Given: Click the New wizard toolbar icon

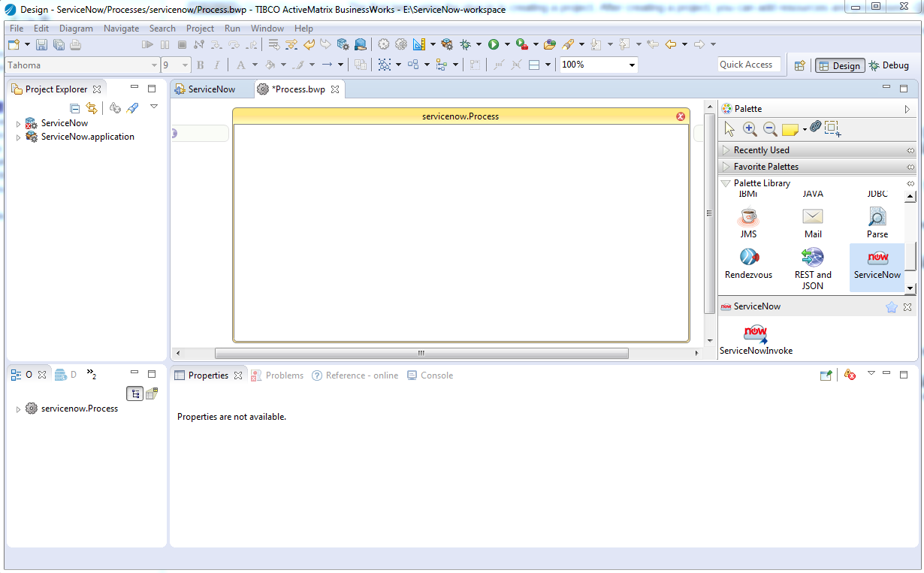Looking at the screenshot, I should (x=14, y=45).
